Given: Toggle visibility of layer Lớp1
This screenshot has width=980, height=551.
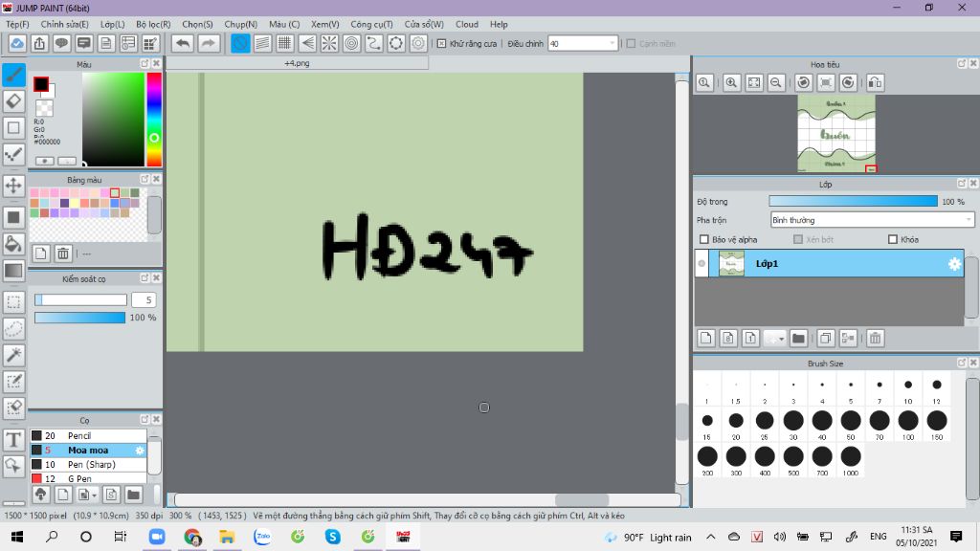Looking at the screenshot, I should click(702, 264).
